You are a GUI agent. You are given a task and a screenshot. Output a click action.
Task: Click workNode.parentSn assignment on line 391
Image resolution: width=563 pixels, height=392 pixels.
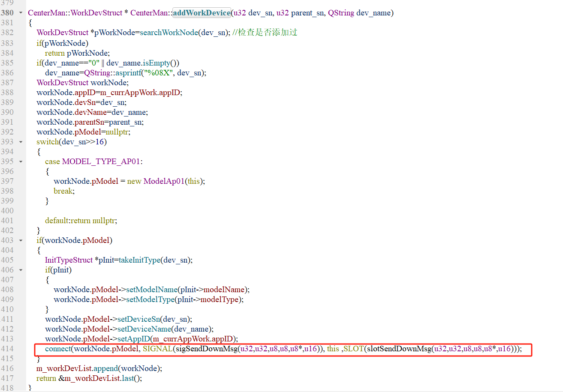(90, 122)
